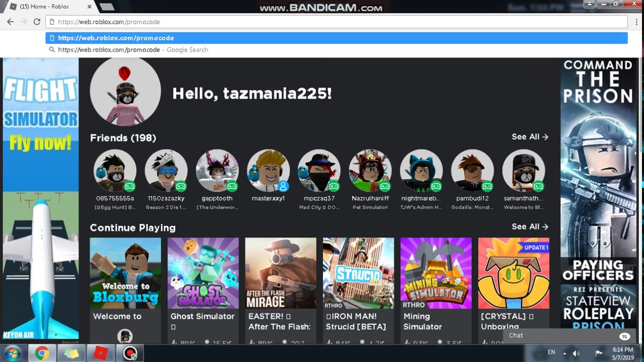Click in-game status icon on Nazrulhaniff

pos(385,187)
